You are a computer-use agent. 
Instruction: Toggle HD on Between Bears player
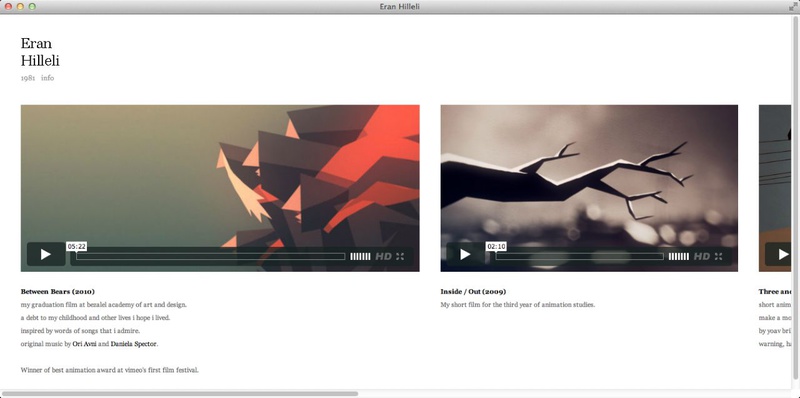383,256
